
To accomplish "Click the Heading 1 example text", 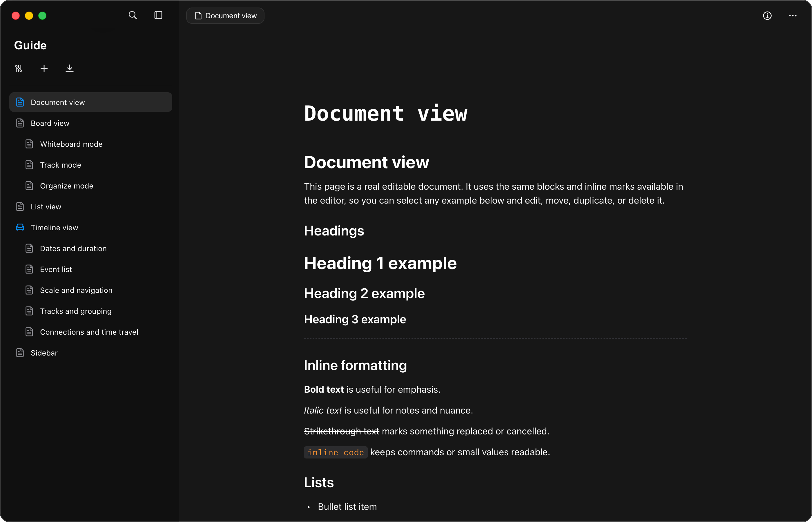I will 380,263.
